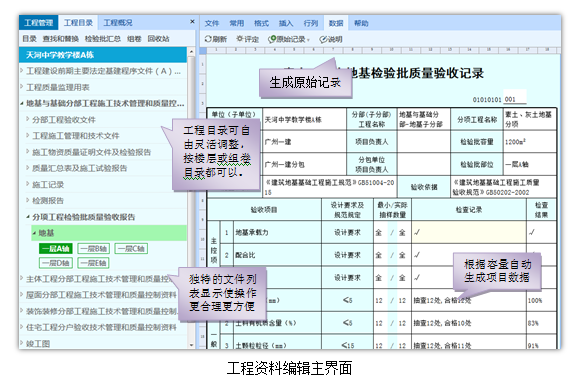
Task: Click the 组卷 button
Action: coord(134,39)
